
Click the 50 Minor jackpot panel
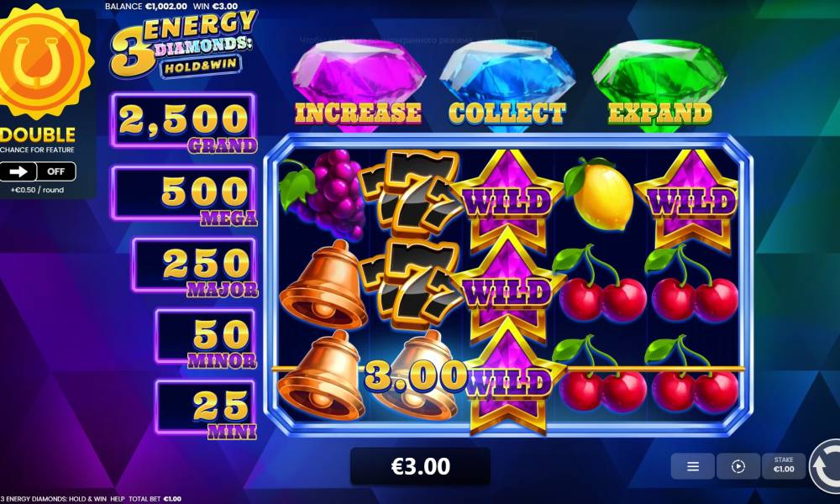pos(205,337)
